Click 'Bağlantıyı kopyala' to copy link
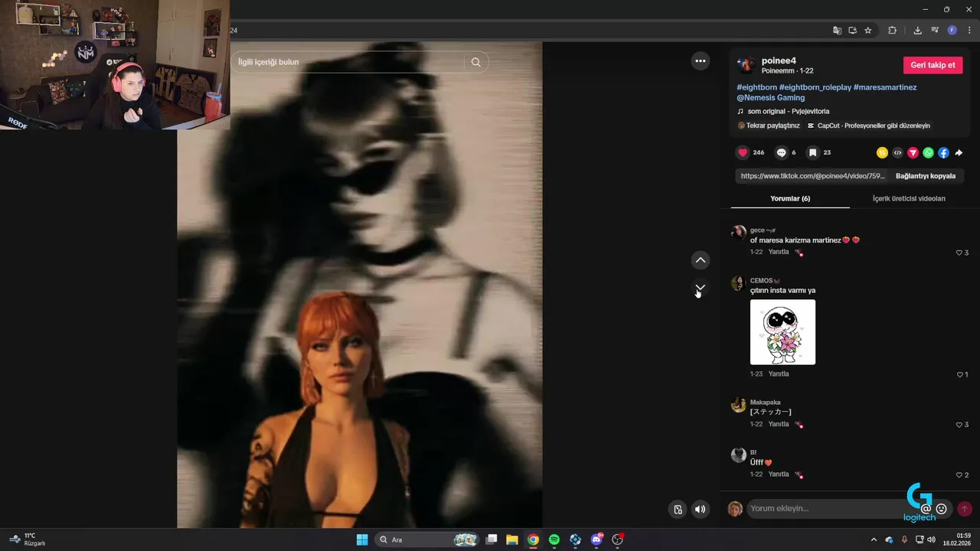980x551 pixels. point(926,176)
